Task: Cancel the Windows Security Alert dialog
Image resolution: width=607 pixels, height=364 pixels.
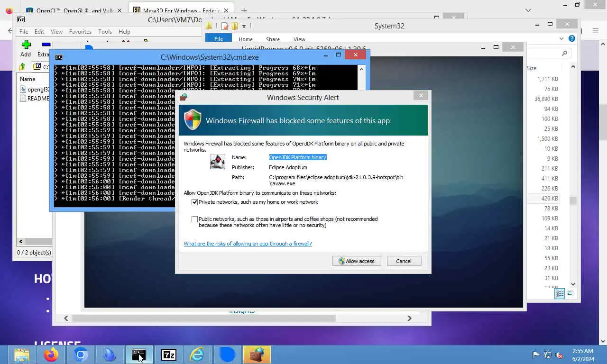Action: pos(404,261)
